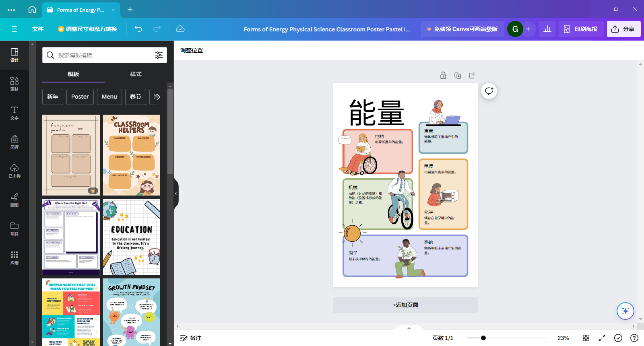The width and height of the screenshot is (644, 346).
Task: Select the 文字 text tool
Action: [14, 113]
